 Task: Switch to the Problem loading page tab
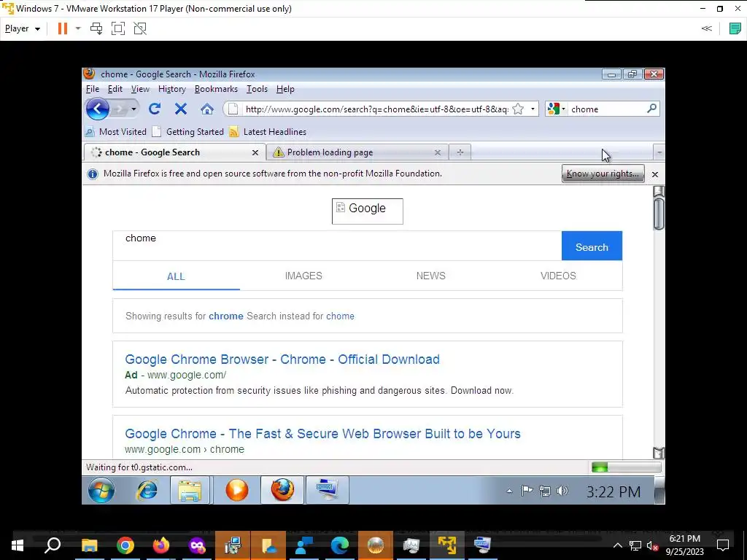tap(357, 152)
